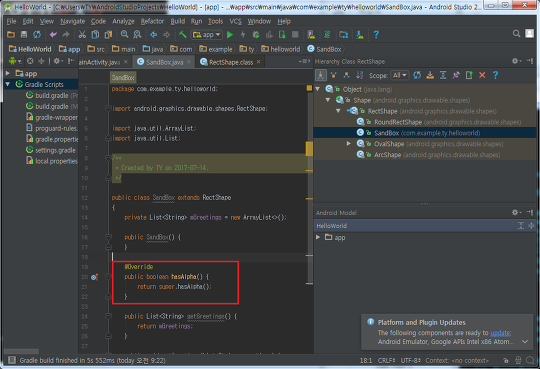Change CRLF line separator in the status bar

(x=386, y=361)
